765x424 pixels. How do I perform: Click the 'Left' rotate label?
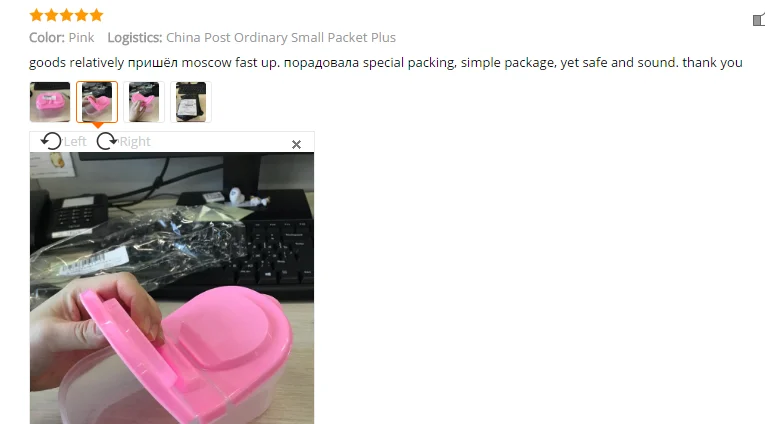[x=75, y=141]
